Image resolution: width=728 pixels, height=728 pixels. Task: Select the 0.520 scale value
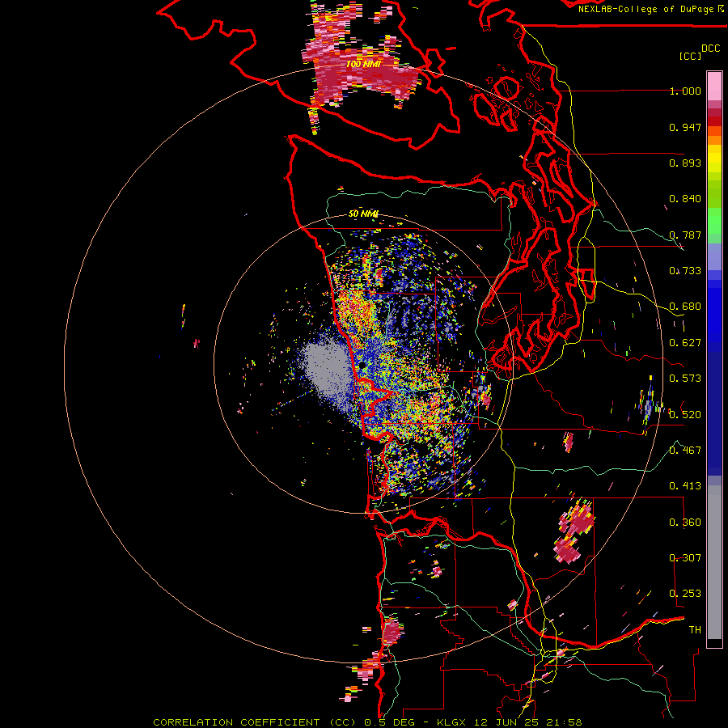point(685,415)
